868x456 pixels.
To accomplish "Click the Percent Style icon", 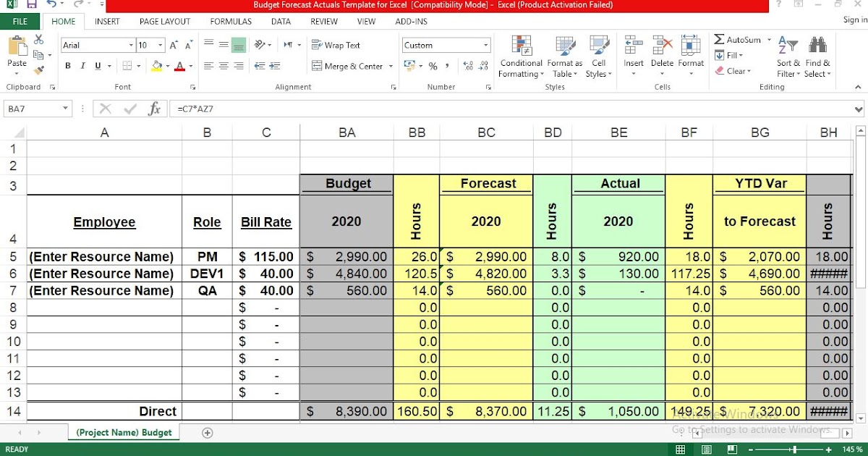I will (433, 64).
